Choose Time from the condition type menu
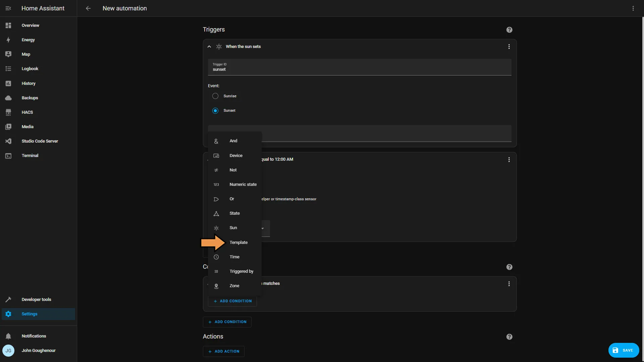The width and height of the screenshot is (644, 362). [235, 257]
